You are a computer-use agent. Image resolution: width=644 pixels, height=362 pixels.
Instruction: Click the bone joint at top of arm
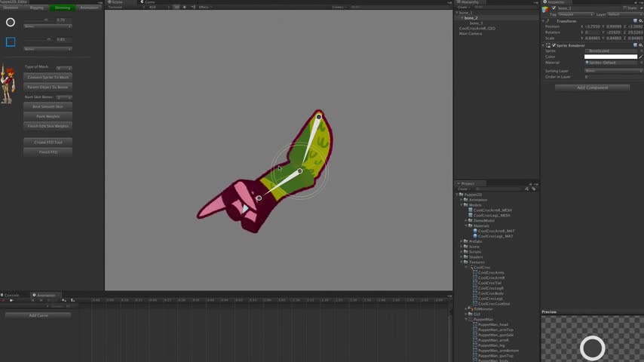pyautogui.click(x=319, y=117)
